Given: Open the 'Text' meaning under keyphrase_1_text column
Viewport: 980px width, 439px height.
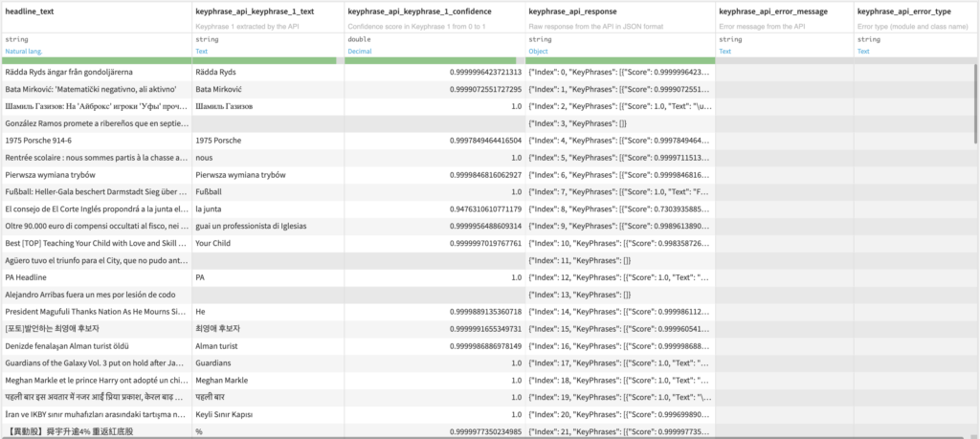Looking at the screenshot, I should 202,52.
